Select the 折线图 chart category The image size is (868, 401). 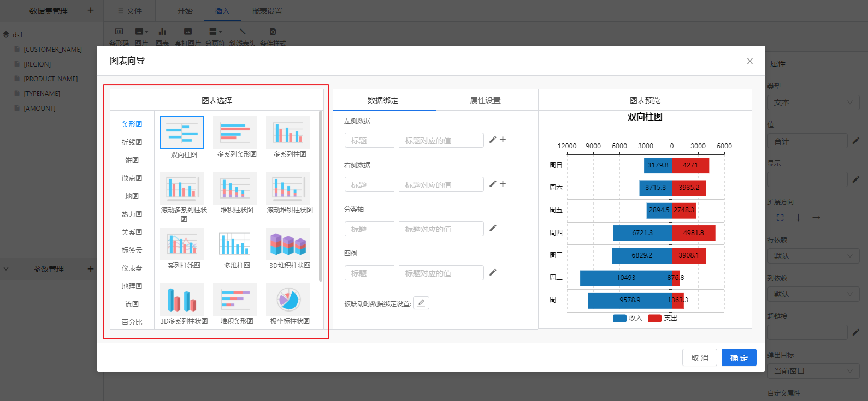[132, 142]
